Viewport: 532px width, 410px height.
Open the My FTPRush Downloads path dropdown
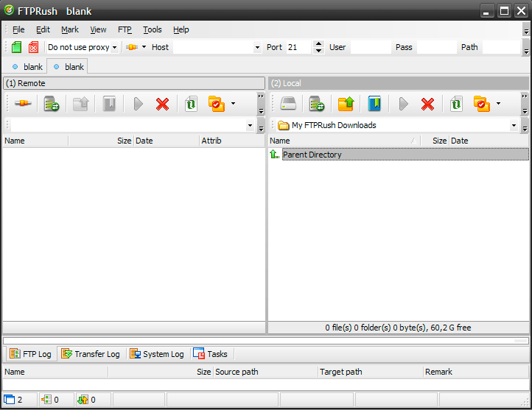coord(514,126)
